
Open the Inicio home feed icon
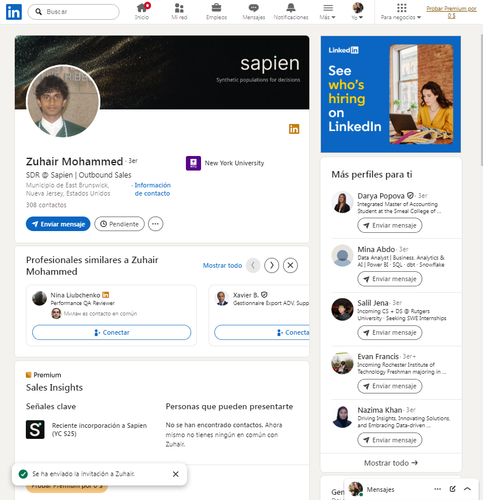tap(142, 12)
